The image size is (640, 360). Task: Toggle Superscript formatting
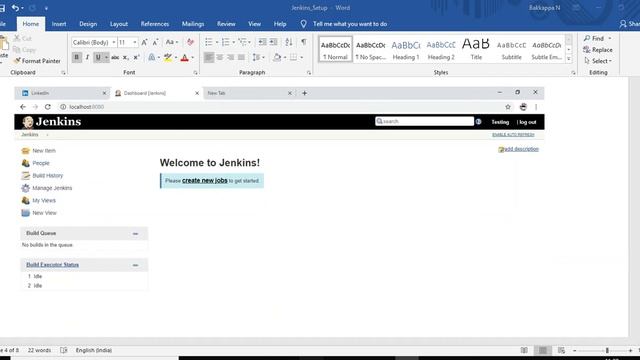137,58
